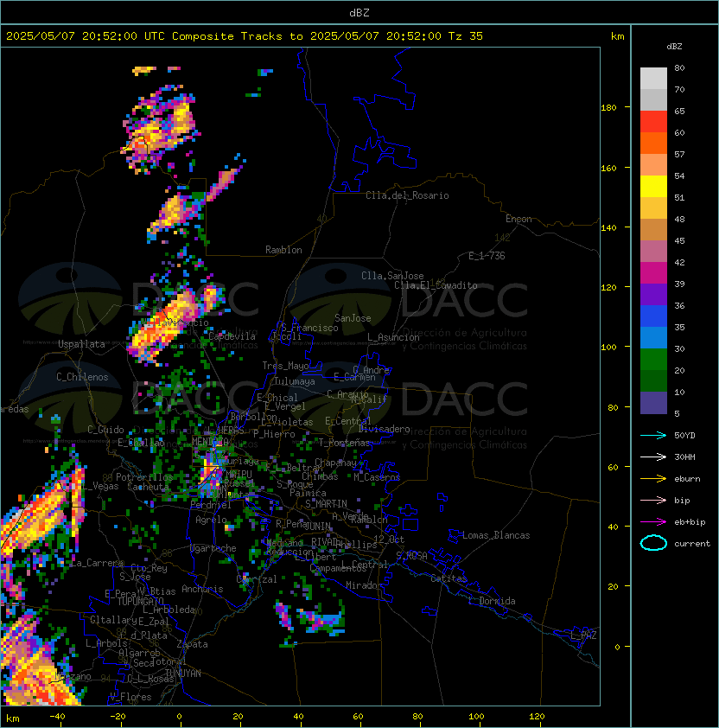Click the yellow eburn arrow in legend
This screenshot has width=719, height=728.
point(653,479)
